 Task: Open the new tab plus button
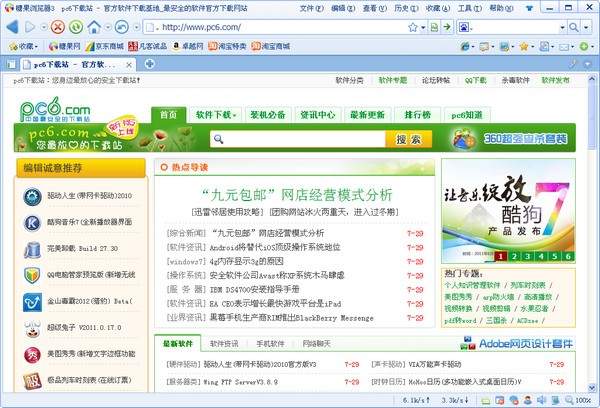click(149, 65)
